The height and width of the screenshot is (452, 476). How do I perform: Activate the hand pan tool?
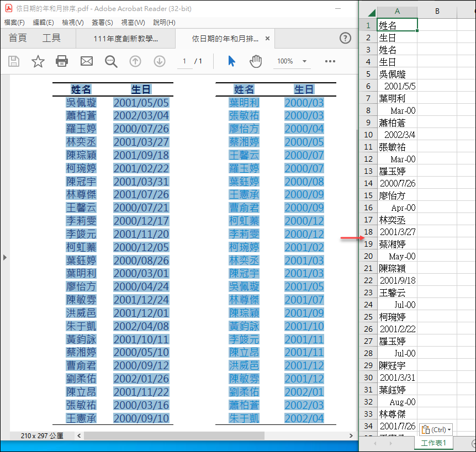point(256,61)
